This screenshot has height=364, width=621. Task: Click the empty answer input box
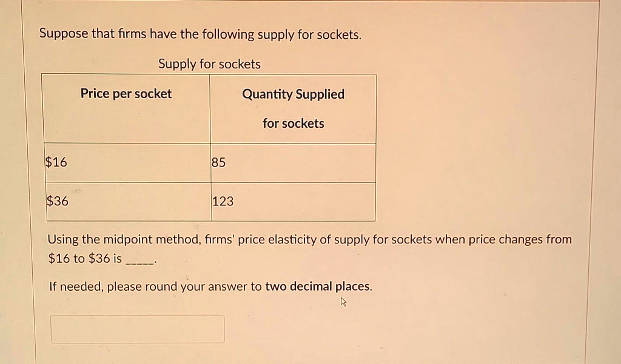(x=138, y=329)
